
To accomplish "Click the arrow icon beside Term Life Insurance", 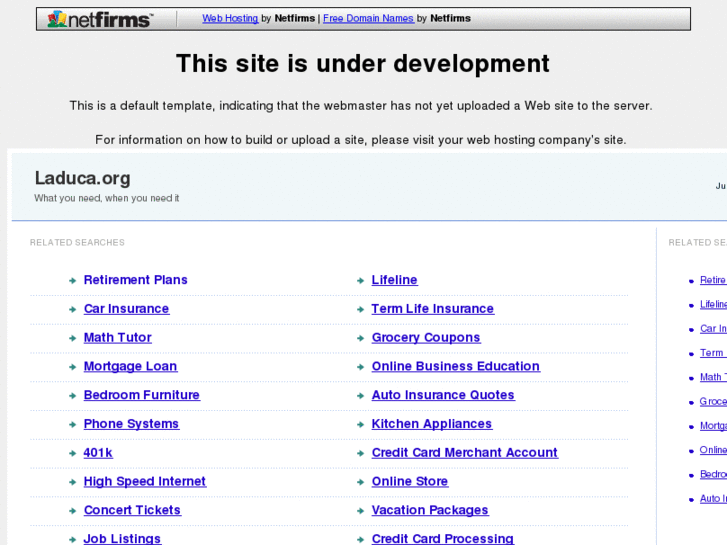I will (360, 309).
